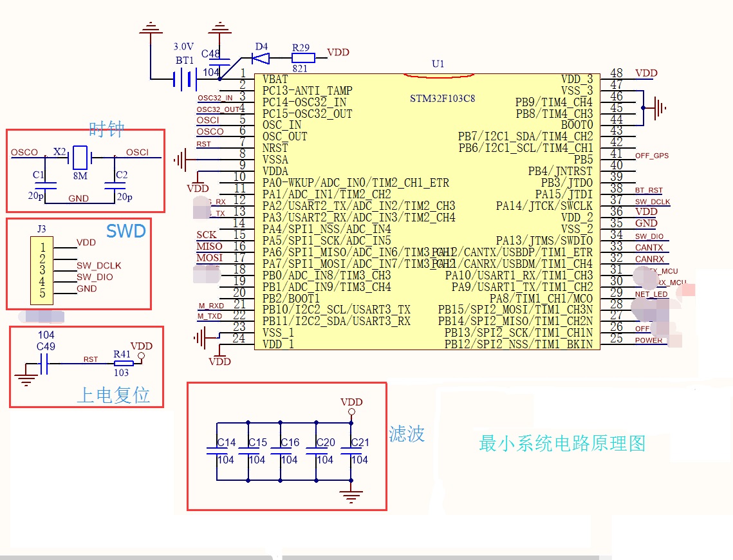Click the PB2/BOOT1 pin name
Viewport: 733px width, 560px height.
tap(291, 298)
